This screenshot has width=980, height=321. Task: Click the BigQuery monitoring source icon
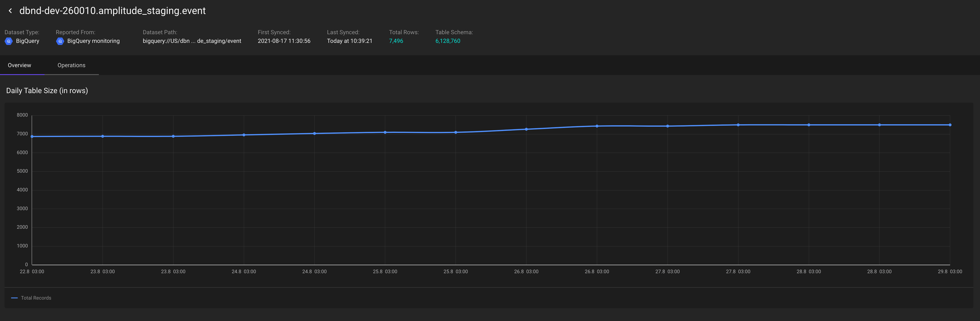click(x=60, y=41)
